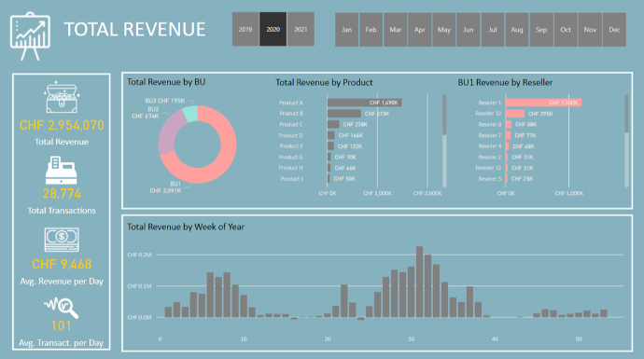Click the BU1 Revenue by Reseller title
The height and width of the screenshot is (359, 644).
click(505, 82)
